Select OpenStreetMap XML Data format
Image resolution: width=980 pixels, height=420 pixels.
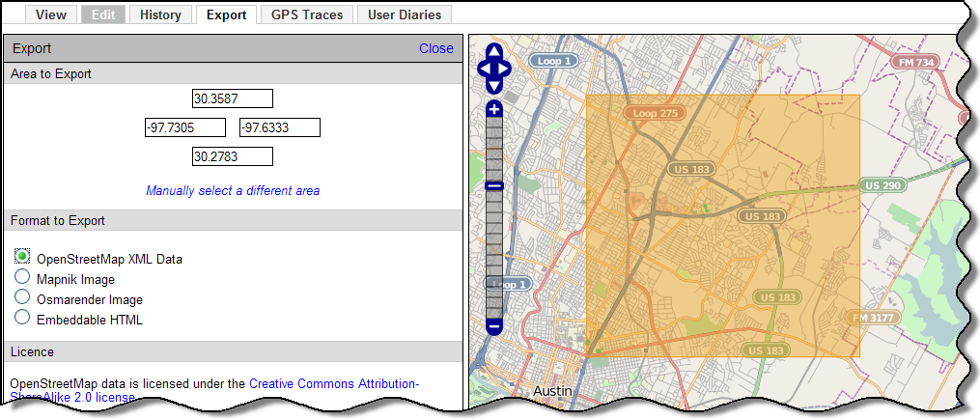click(22, 256)
